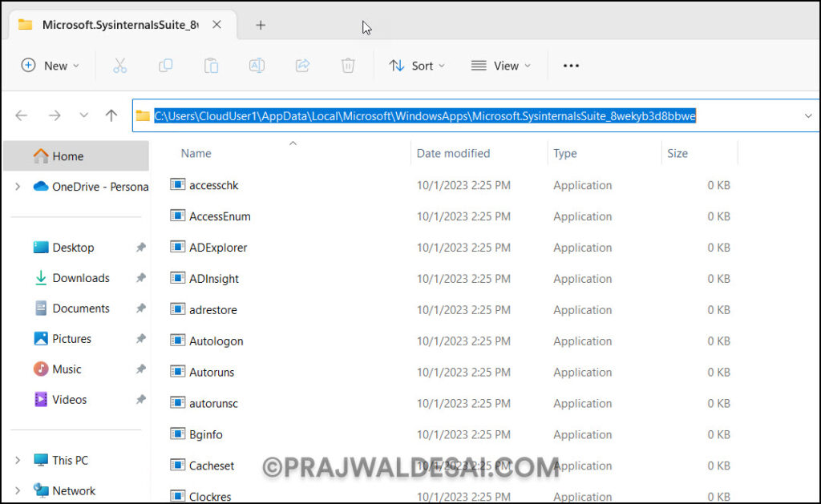Screen dimensions: 821x504
Task: Click the Copy icon in toolbar
Action: click(165, 66)
